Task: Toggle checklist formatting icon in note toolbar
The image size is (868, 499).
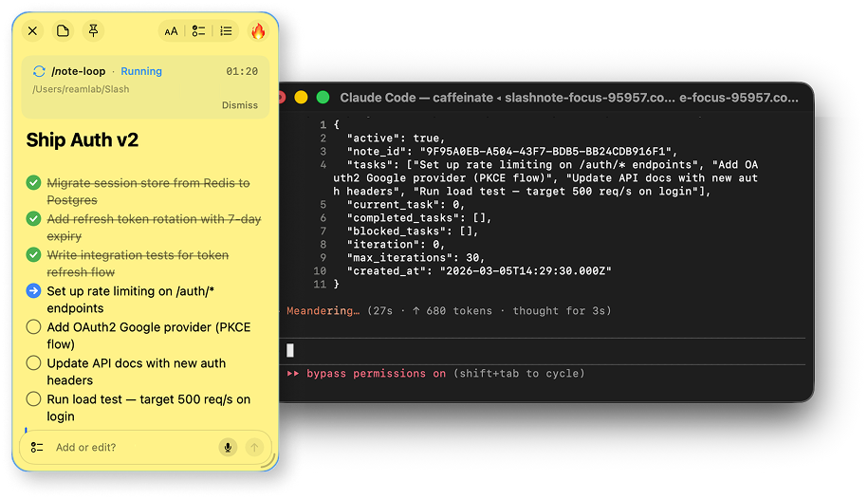Action: coord(198,31)
